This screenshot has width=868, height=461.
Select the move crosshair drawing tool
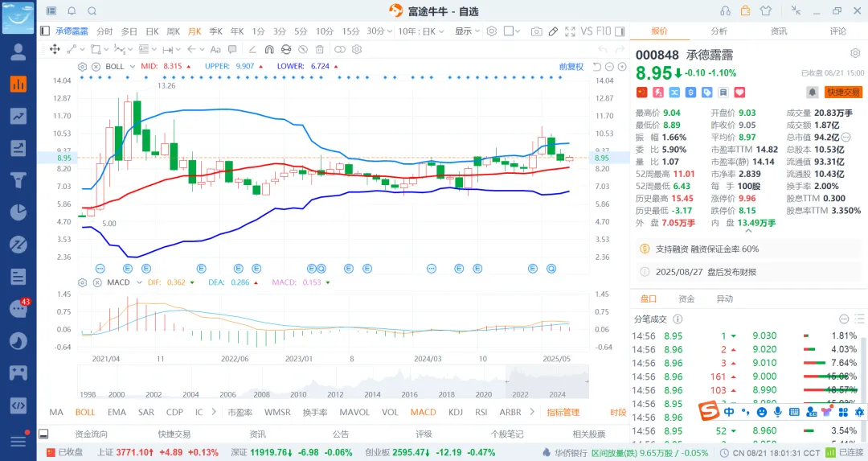55,49
